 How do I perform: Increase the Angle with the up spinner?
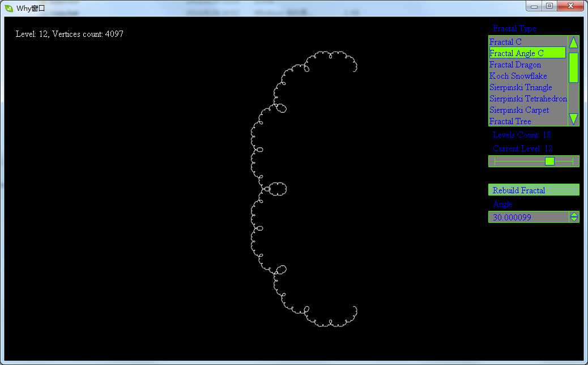tap(574, 215)
